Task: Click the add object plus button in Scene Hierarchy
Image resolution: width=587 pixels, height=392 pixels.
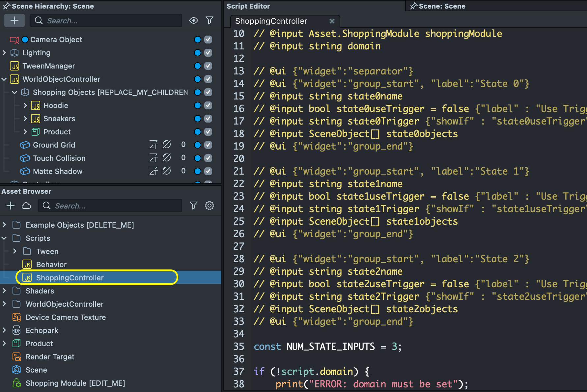Action: [x=14, y=20]
